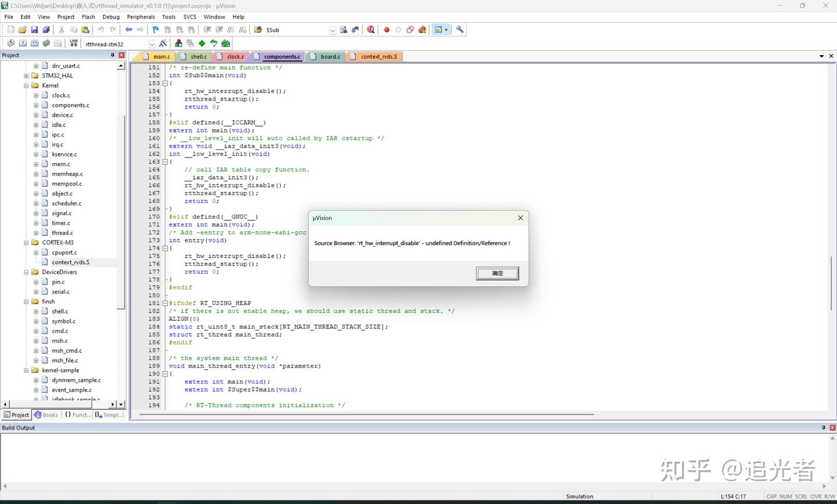Select serial.c in the DeviceDrivers group

[60, 292]
